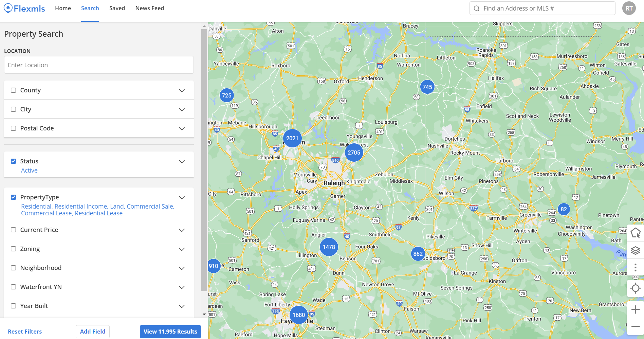Expand the Current Price filter chevron

[182, 230]
